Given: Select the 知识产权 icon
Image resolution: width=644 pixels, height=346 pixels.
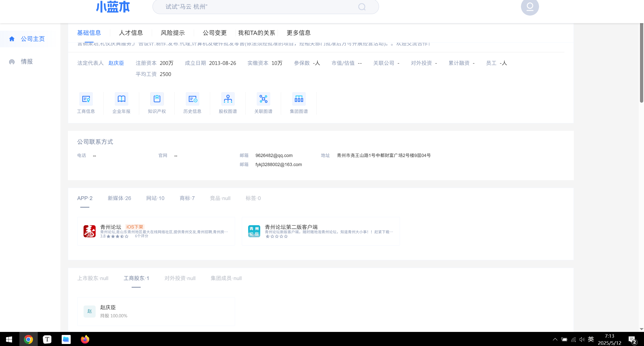Looking at the screenshot, I should point(157,99).
